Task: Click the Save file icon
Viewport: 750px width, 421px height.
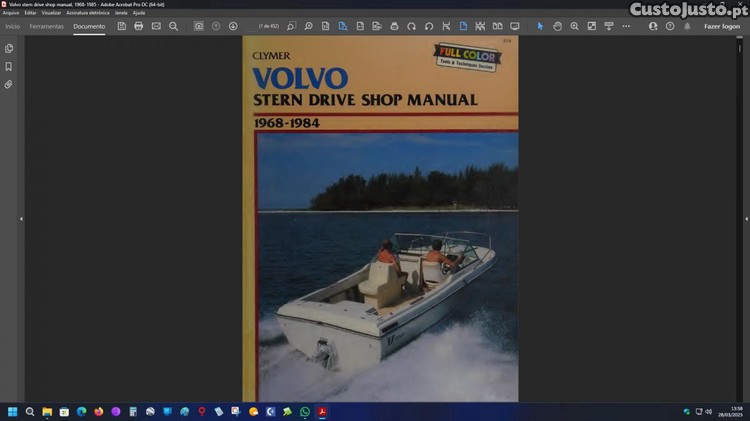Action: click(121, 26)
